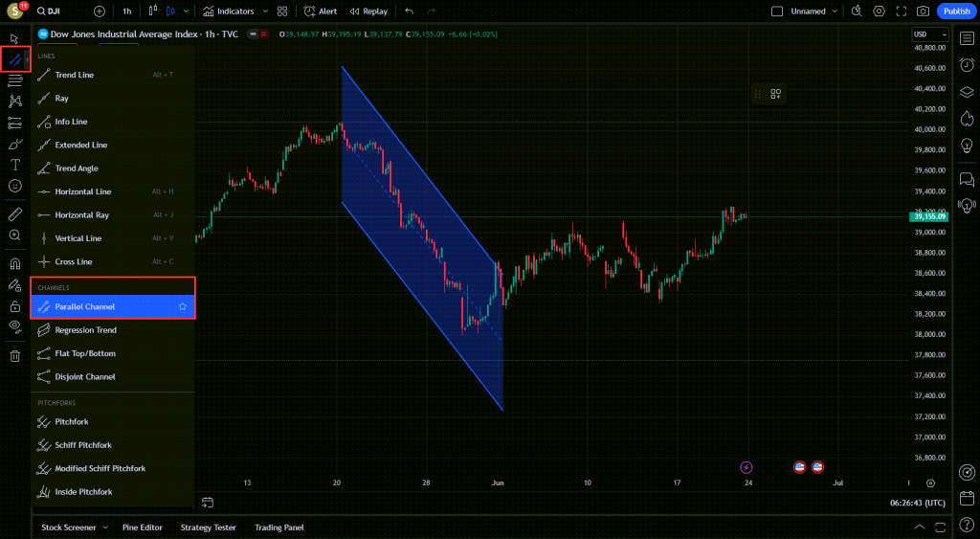
Task: Select Inside Pitchfork tool
Action: pyautogui.click(x=113, y=491)
